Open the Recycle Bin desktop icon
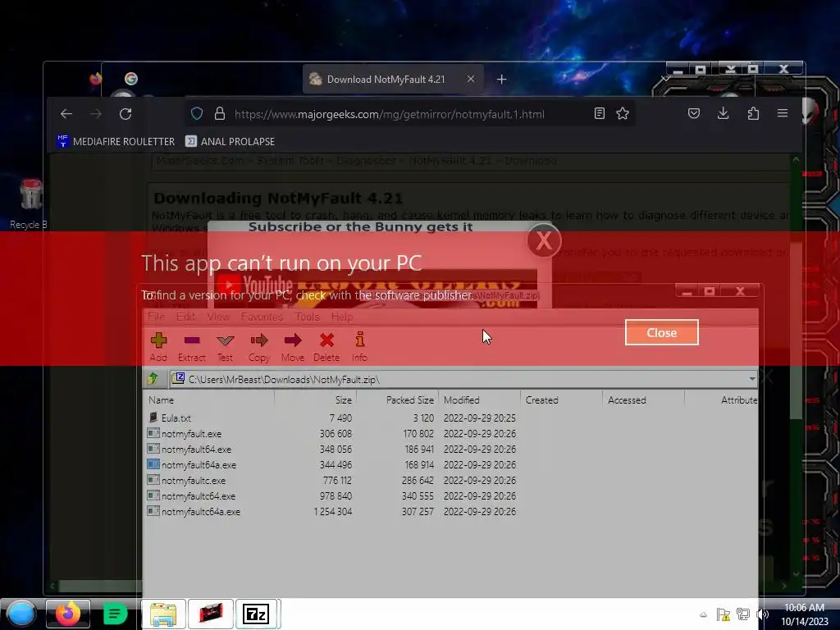Viewport: 840px width, 630px height. pos(30,204)
